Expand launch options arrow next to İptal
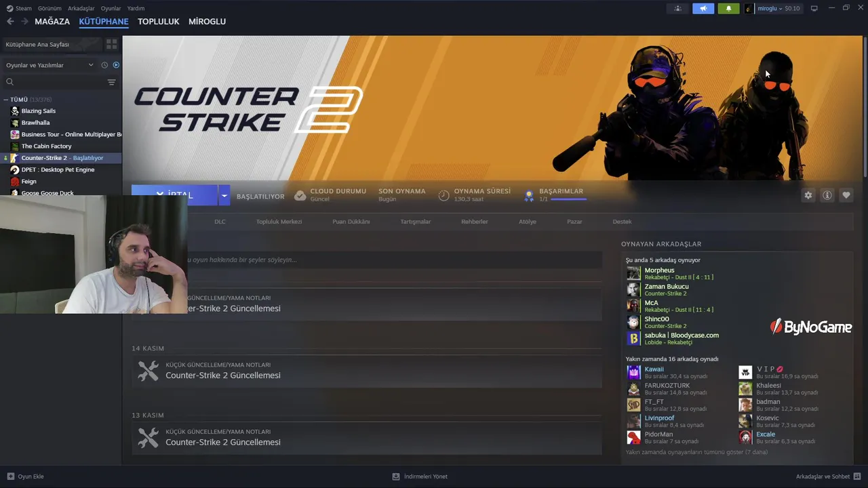The height and width of the screenshot is (488, 868). pos(224,195)
